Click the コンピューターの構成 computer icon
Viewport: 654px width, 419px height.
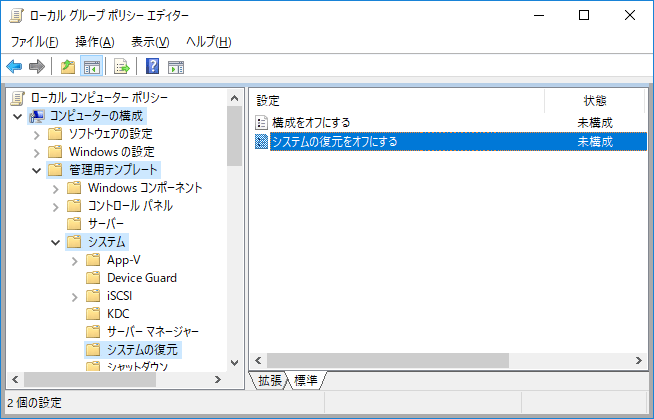coord(37,116)
